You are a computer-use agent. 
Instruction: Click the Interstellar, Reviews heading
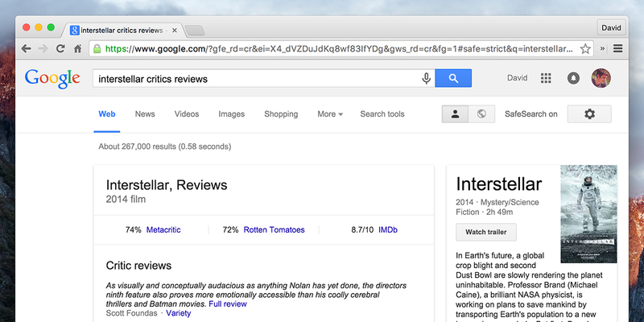click(x=167, y=185)
